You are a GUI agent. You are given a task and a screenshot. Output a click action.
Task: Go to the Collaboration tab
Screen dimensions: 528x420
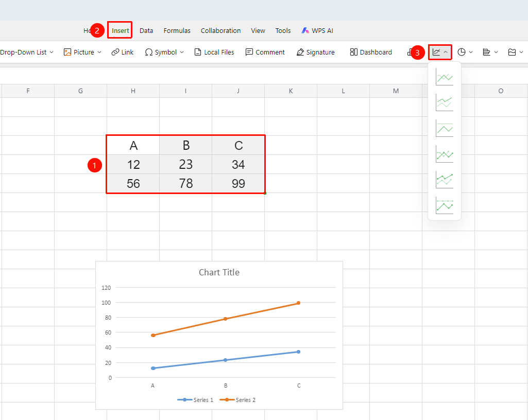pyautogui.click(x=220, y=31)
